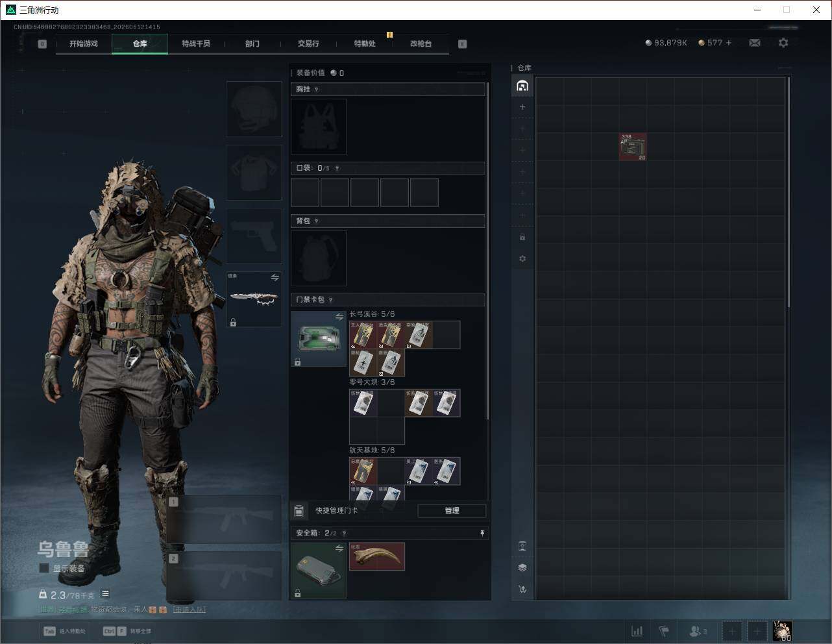This screenshot has height=644, width=832.
Task: Click the left arrow beside 开始游戏
Action: pos(42,44)
